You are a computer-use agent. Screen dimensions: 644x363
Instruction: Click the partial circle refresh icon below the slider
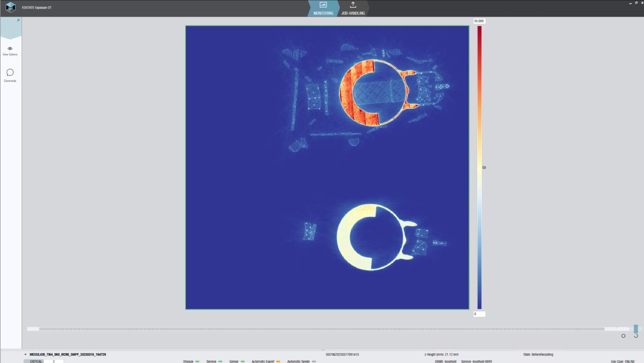pos(636,336)
